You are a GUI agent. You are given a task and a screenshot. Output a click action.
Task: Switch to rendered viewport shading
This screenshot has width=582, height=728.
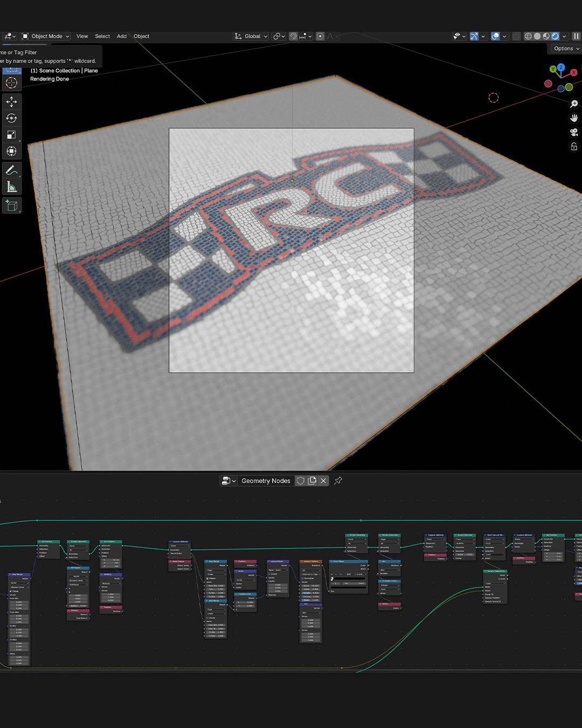[x=555, y=36]
